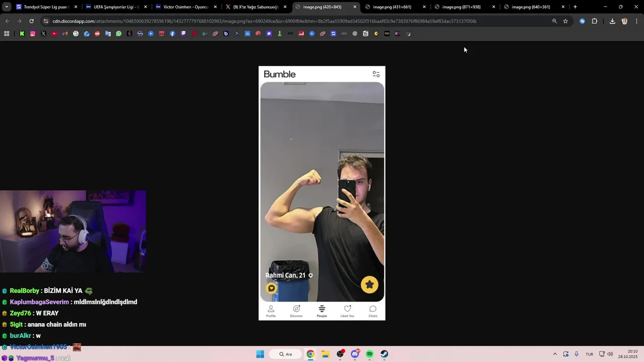
Task: Open the apps grid in bookmarks bar
Action: (7, 34)
